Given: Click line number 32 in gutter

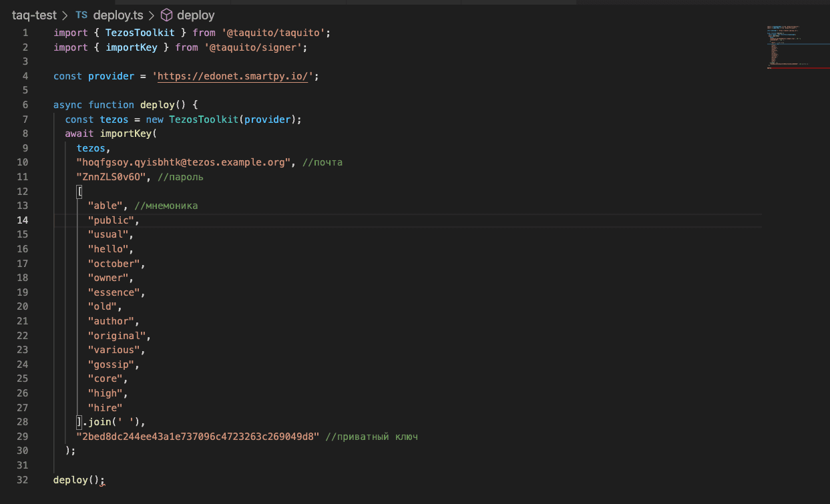Looking at the screenshot, I should [22, 479].
